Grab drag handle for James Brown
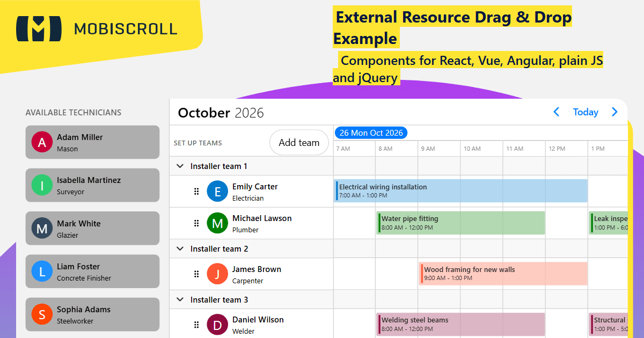 [196, 274]
